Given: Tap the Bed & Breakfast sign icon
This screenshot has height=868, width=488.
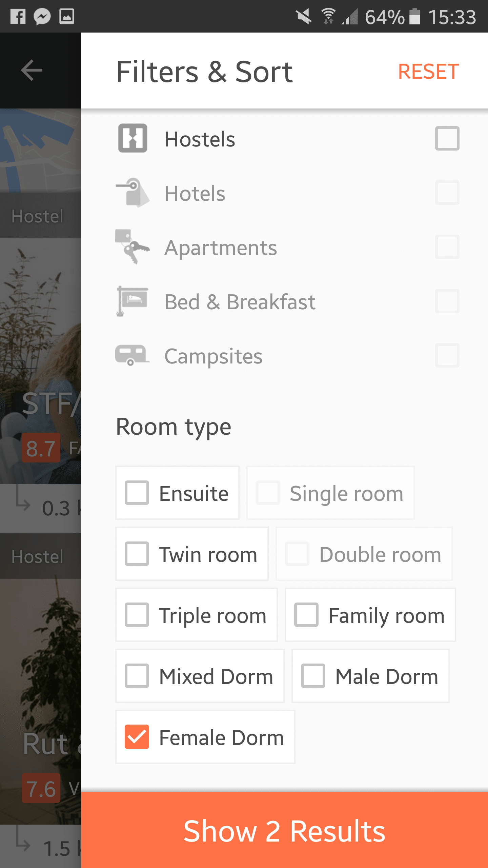Looking at the screenshot, I should [x=133, y=301].
